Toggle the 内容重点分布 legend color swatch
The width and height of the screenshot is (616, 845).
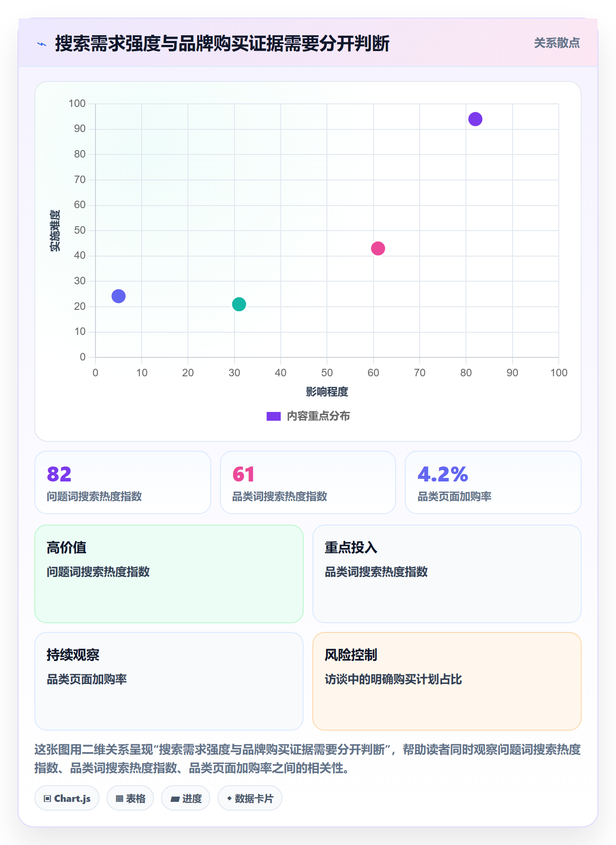(x=274, y=416)
